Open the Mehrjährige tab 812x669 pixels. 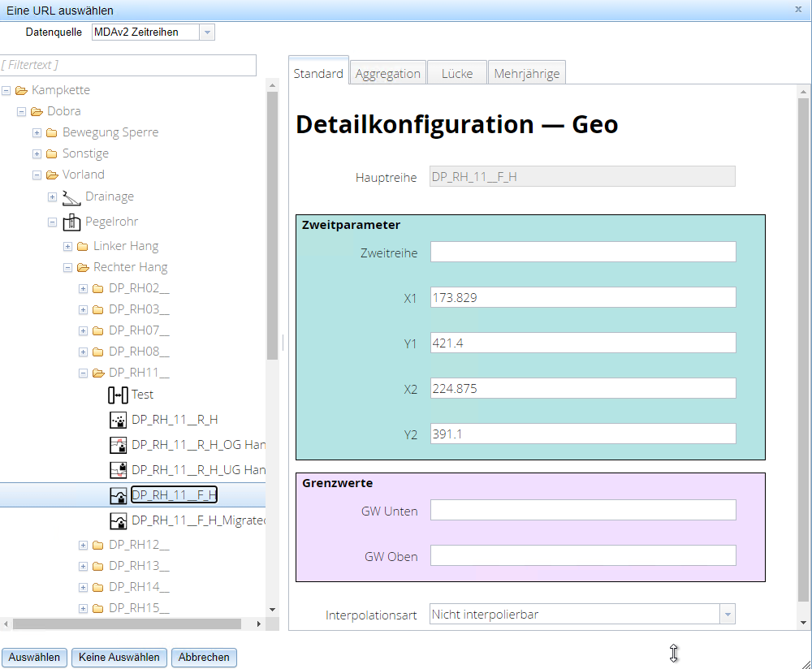[x=526, y=73]
